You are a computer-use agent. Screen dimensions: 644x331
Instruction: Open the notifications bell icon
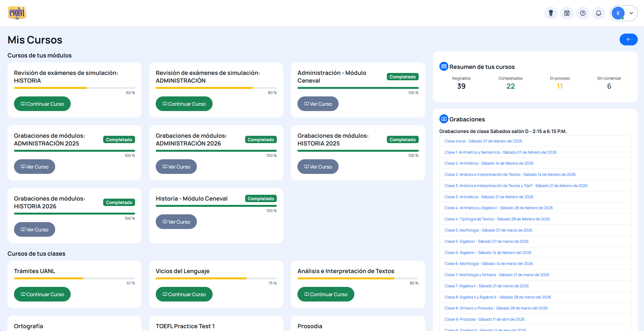click(599, 13)
